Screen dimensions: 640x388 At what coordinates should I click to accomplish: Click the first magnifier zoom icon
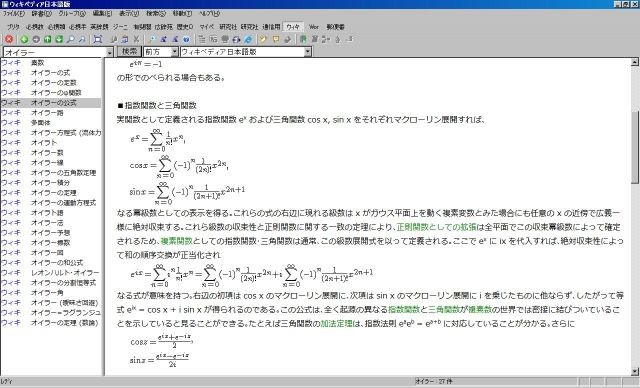pos(71,39)
